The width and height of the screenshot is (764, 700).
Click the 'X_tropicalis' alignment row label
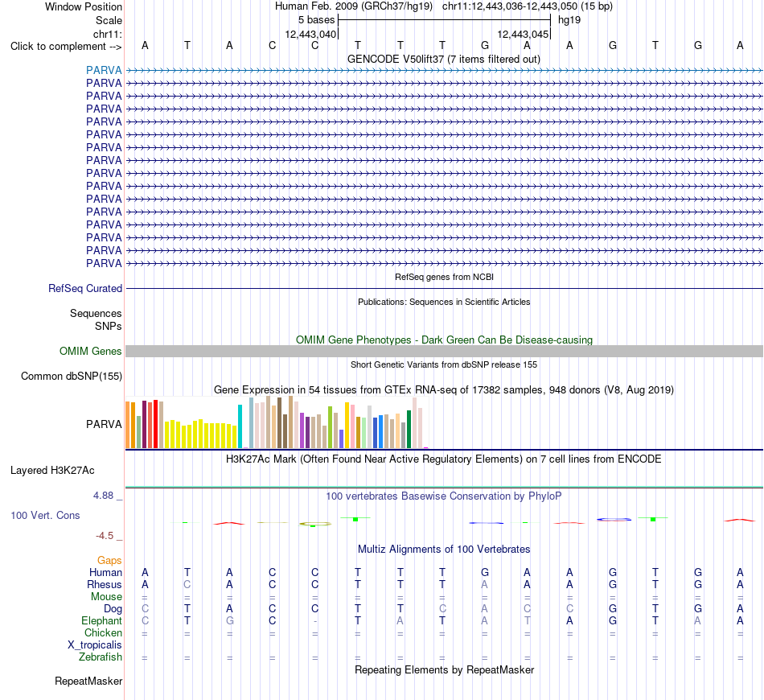(x=95, y=645)
